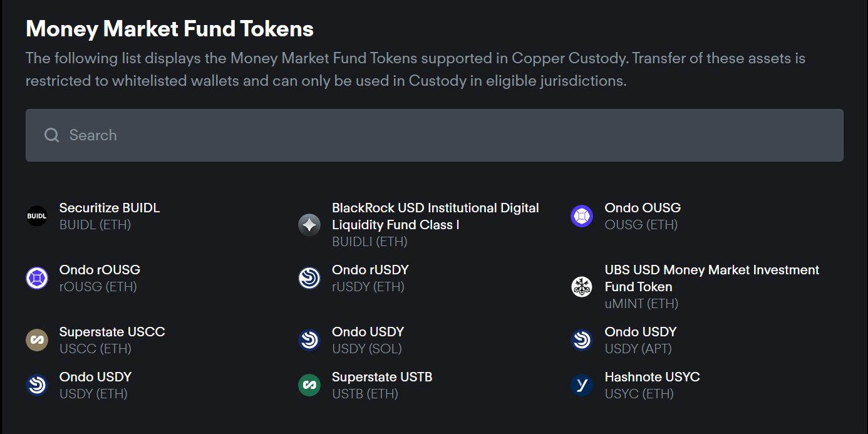The width and height of the screenshot is (868, 434).
Task: Select the BlackRock BUIDLI diamond icon
Action: click(x=309, y=224)
